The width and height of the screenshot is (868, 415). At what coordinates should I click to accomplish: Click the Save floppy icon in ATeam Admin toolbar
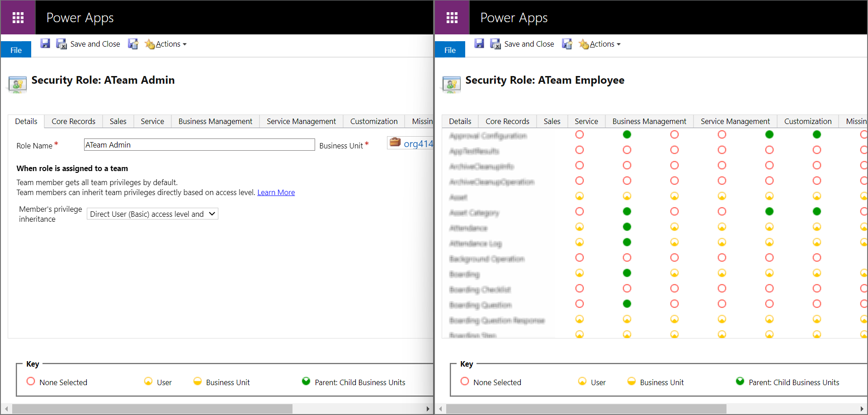[x=45, y=43]
